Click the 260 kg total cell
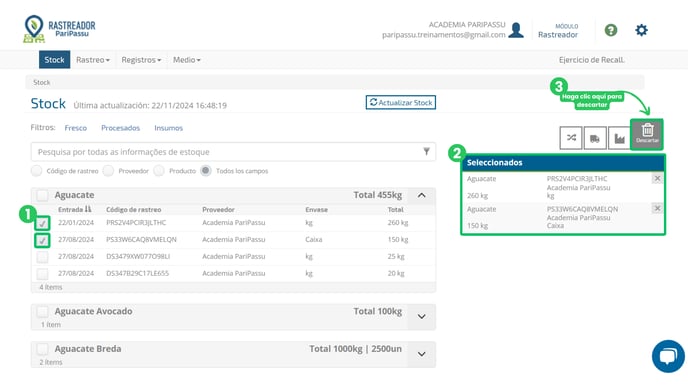 (398, 223)
